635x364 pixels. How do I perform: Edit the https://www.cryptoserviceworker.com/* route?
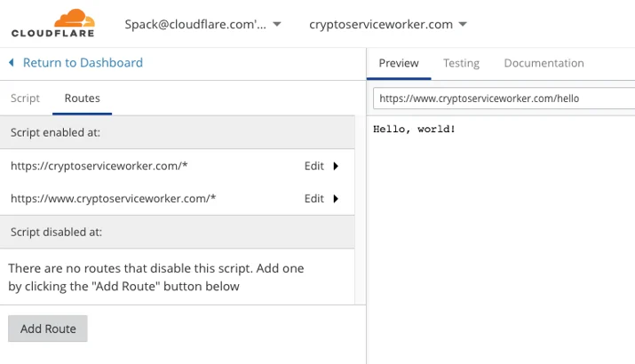(314, 199)
